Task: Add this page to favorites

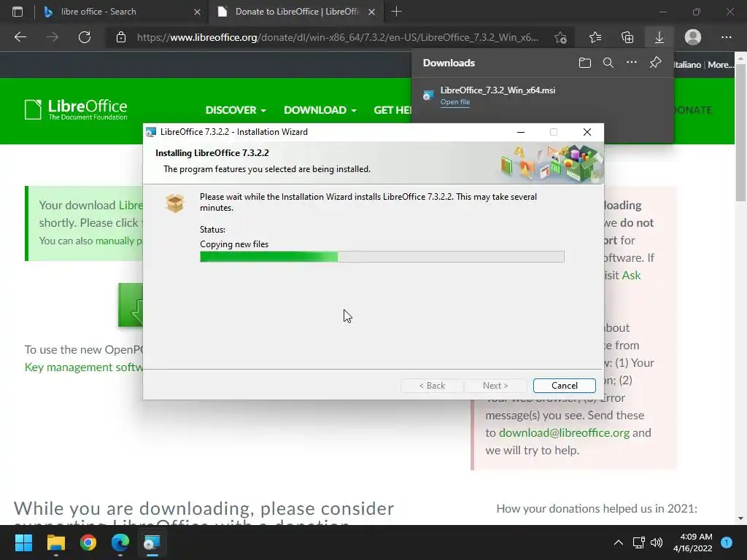Action: 561,37
